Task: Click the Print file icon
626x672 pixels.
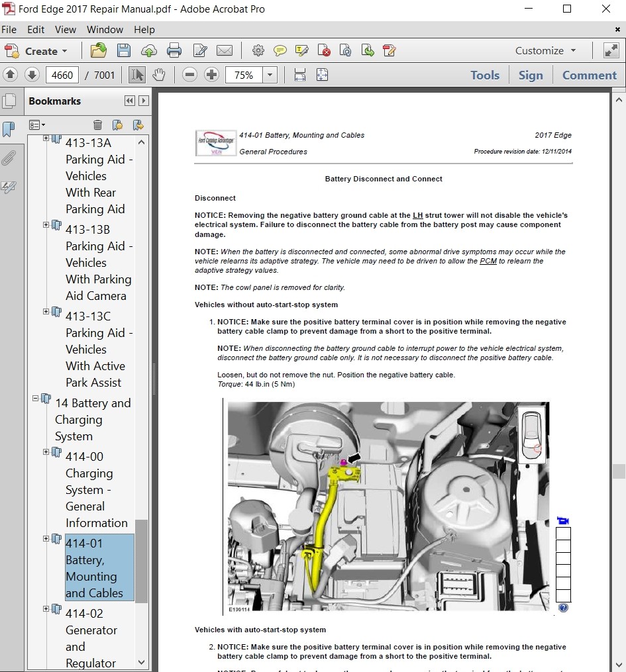Action: click(x=174, y=51)
